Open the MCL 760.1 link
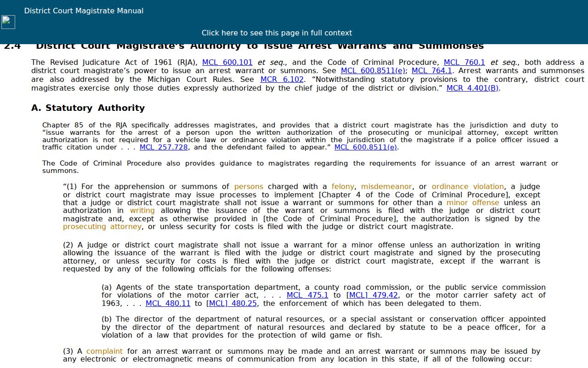The image size is (588, 368). coord(464,63)
